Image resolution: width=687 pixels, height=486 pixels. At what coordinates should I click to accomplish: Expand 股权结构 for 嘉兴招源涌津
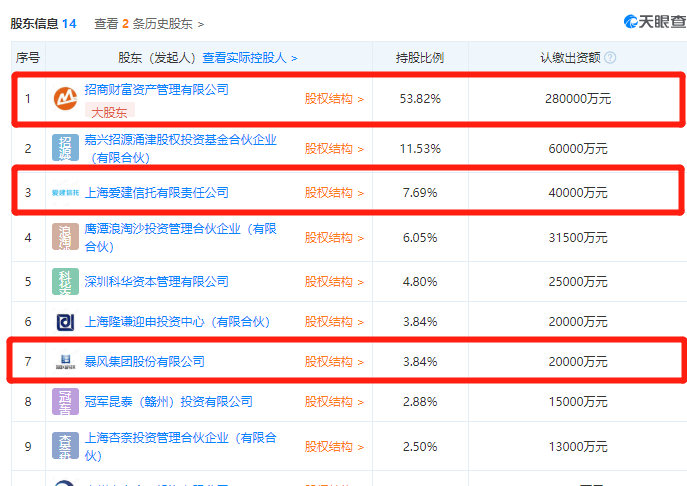(x=334, y=149)
